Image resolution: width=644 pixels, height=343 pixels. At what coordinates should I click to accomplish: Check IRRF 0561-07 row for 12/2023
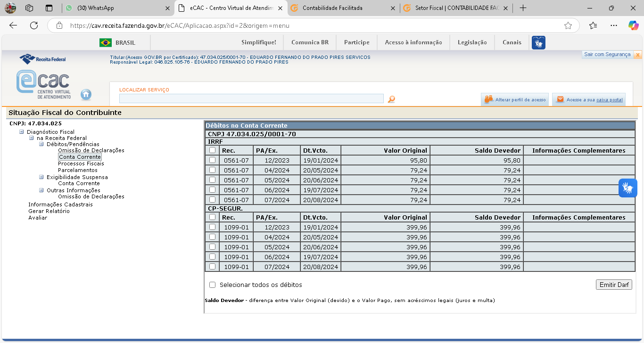coord(212,160)
